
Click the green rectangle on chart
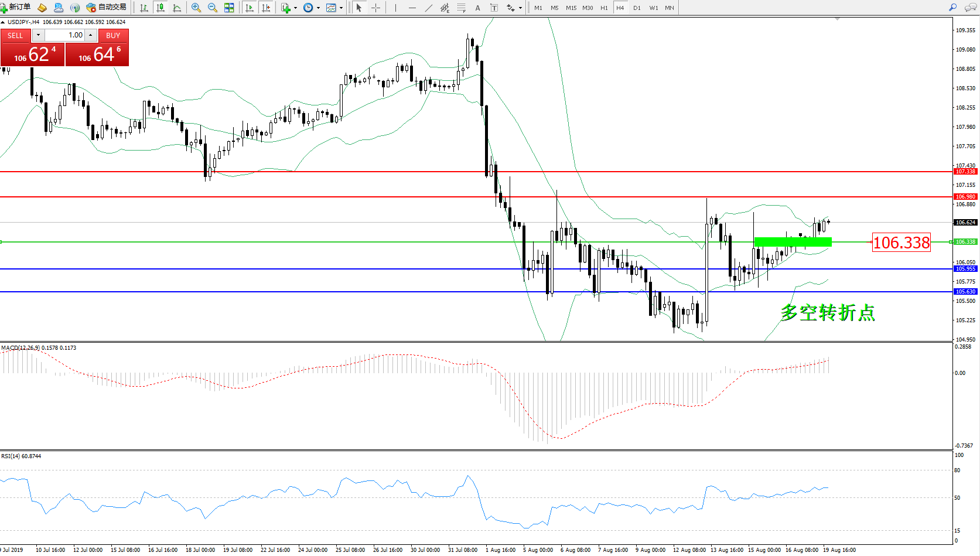pyautogui.click(x=793, y=242)
